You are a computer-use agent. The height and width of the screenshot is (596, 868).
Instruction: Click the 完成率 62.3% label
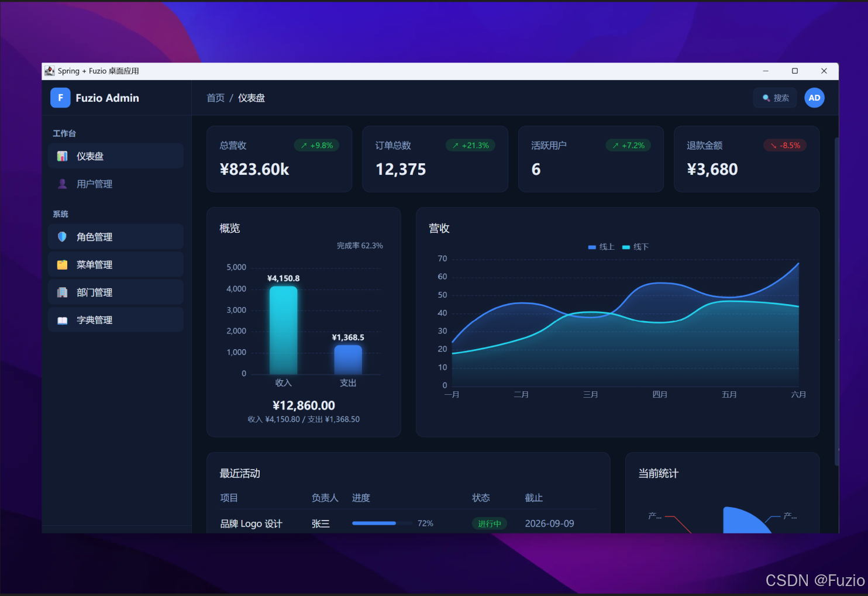pos(360,246)
